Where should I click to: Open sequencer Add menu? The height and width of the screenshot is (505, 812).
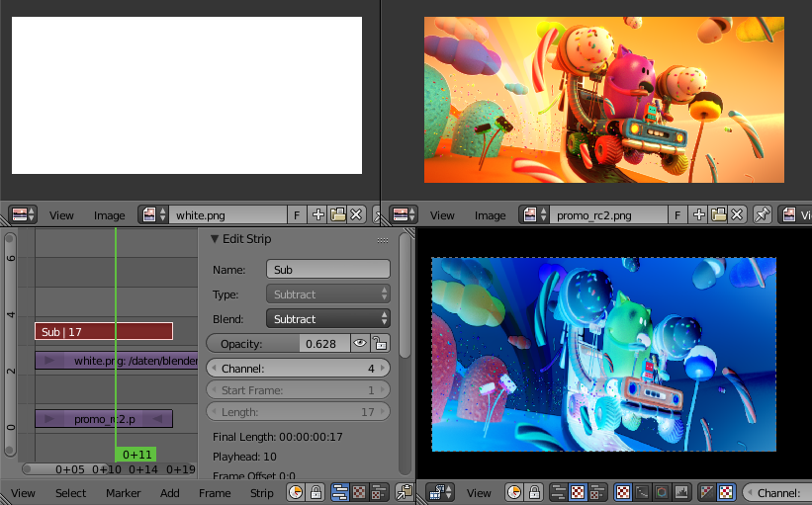click(170, 493)
